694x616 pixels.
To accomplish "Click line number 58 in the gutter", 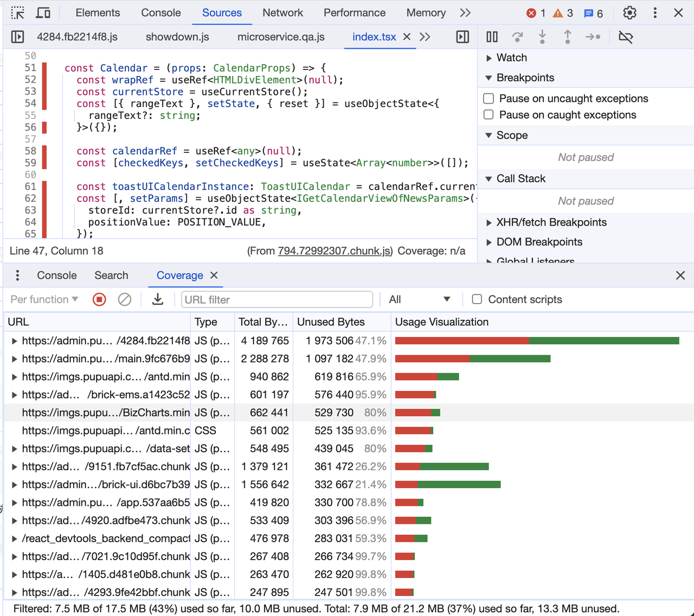I will [30, 151].
